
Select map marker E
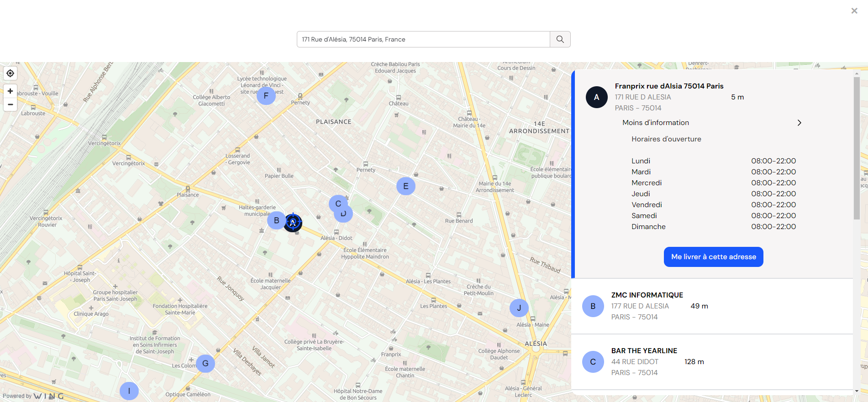pyautogui.click(x=406, y=186)
